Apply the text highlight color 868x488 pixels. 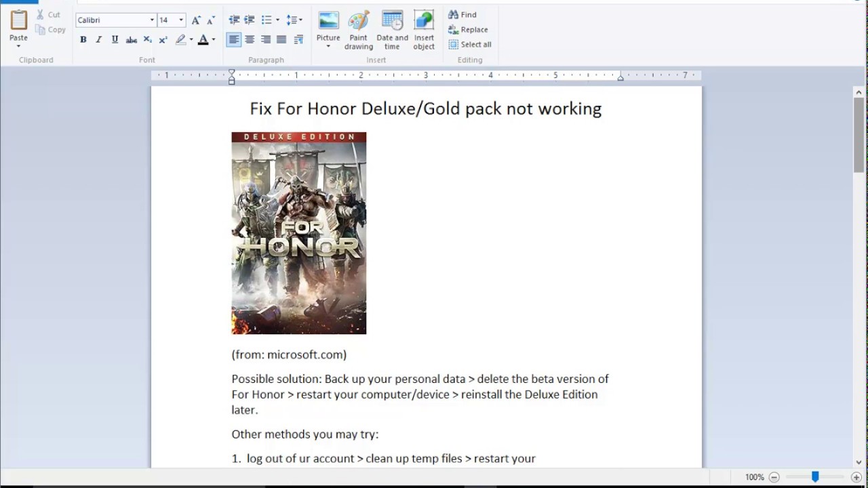[180, 40]
